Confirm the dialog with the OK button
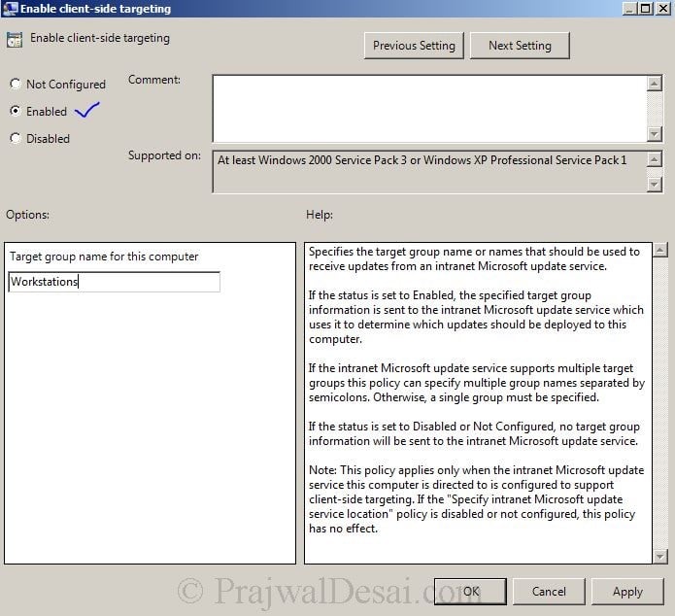The width and height of the screenshot is (675, 616). coord(470,592)
